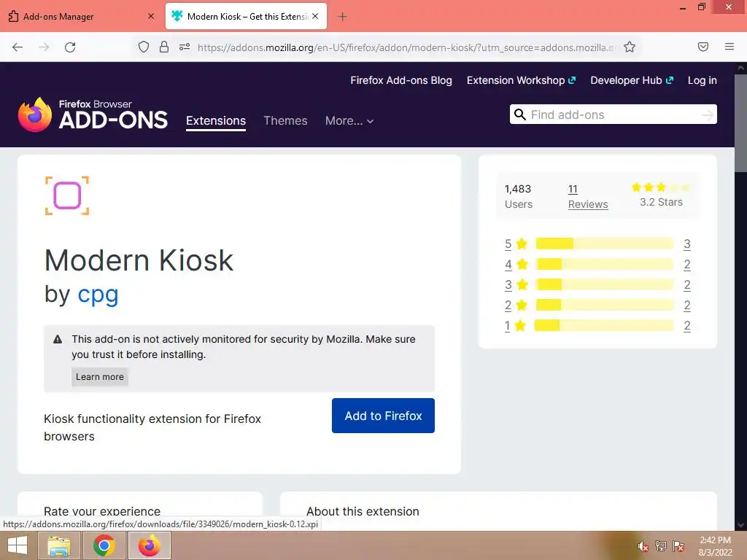Open File Explorer from the taskbar
Image resolution: width=747 pixels, height=560 pixels.
click(x=59, y=545)
